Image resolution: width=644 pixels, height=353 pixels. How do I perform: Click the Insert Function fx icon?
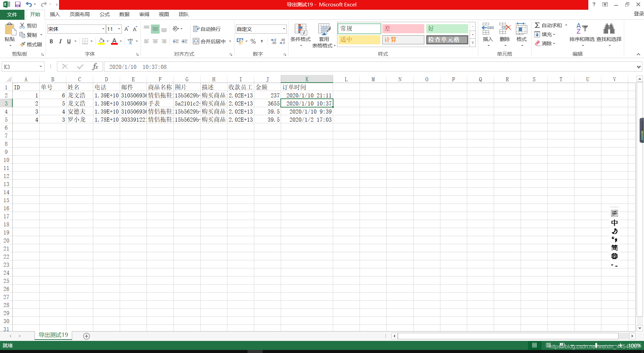[95, 67]
